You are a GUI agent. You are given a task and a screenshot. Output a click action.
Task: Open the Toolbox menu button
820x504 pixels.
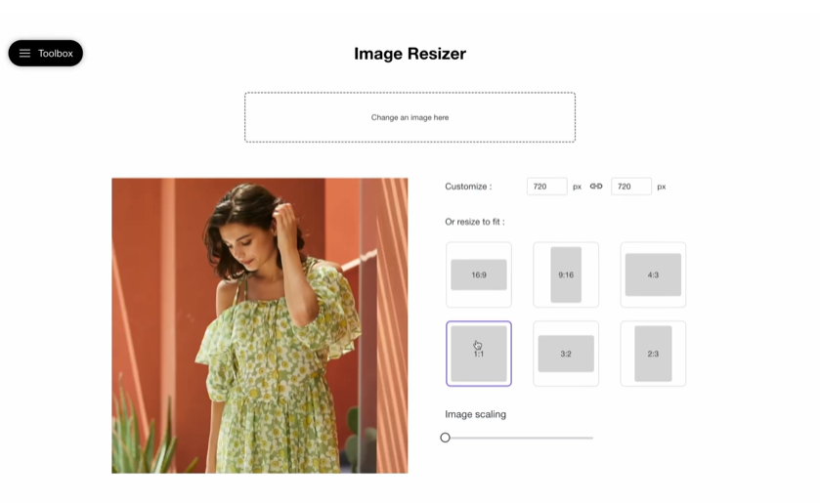coord(46,54)
